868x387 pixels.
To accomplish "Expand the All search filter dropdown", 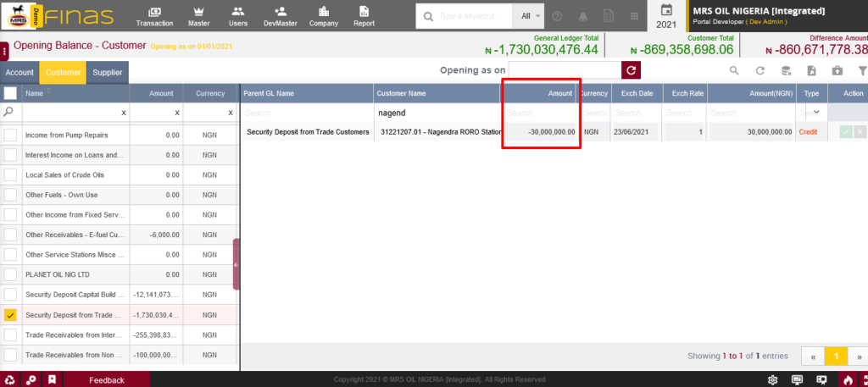I will click(530, 16).
